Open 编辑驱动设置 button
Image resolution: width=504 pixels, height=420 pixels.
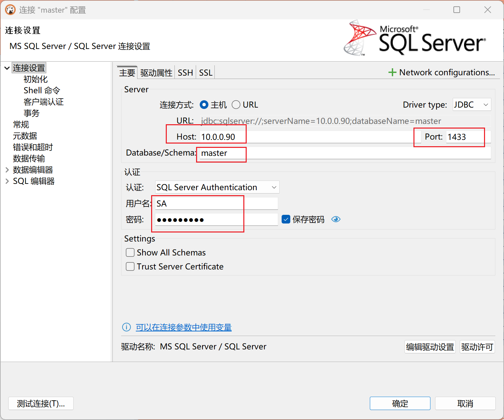[430, 347]
